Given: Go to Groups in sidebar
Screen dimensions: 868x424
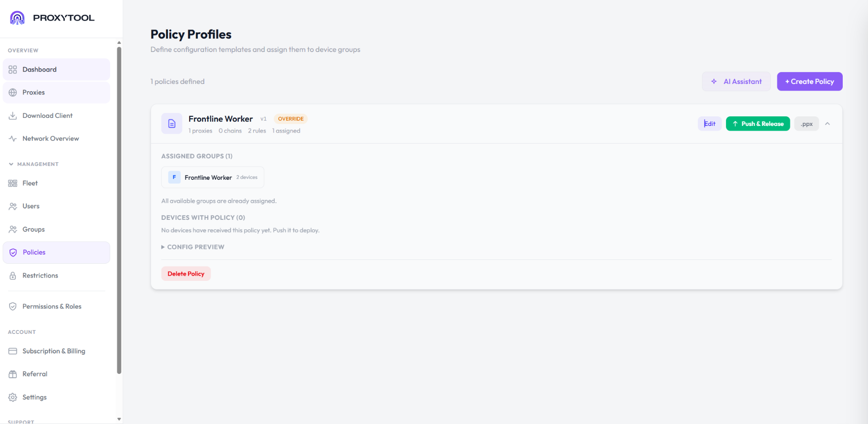Looking at the screenshot, I should click(56, 229).
